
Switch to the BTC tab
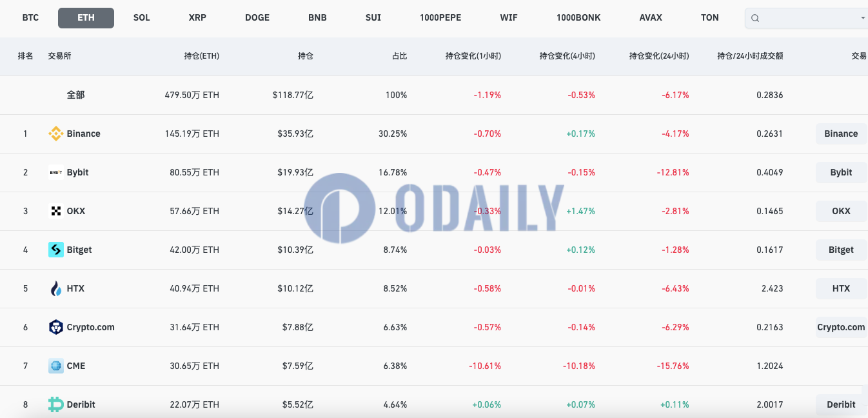pyautogui.click(x=30, y=18)
